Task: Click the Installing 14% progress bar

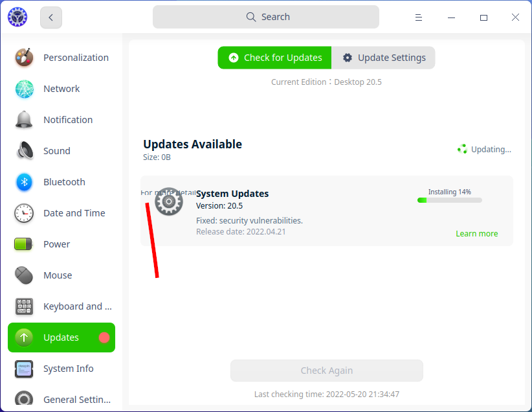Action: 449,200
